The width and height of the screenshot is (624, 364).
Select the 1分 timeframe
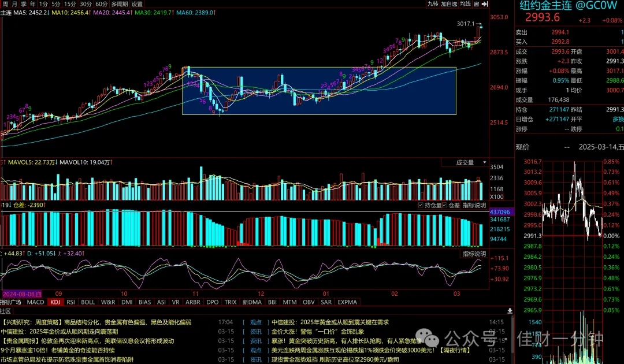[x=43, y=4]
